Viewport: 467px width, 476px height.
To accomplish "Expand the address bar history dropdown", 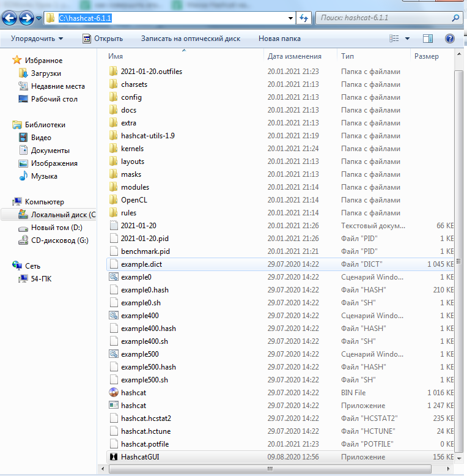I will 291,18.
